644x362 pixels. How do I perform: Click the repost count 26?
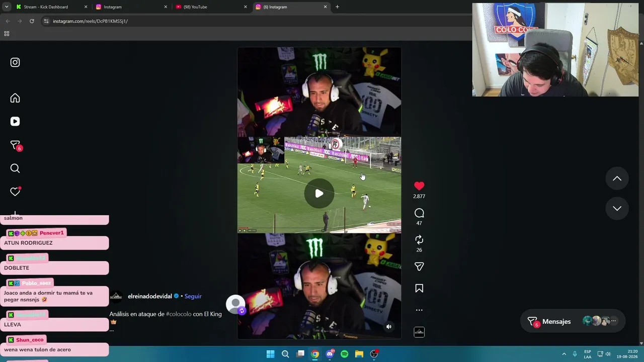419,250
